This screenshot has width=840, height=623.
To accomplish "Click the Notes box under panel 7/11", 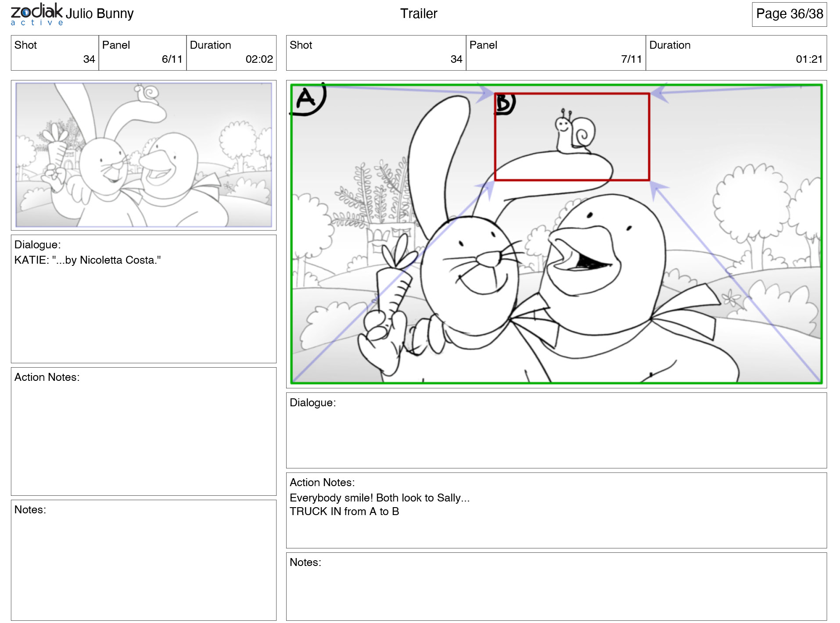I will tap(556, 586).
